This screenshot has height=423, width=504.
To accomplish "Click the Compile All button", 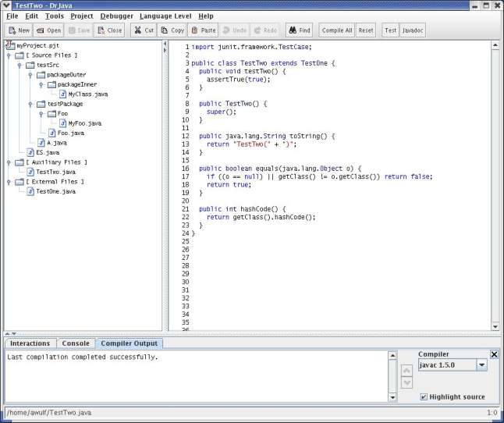I will pos(336,30).
